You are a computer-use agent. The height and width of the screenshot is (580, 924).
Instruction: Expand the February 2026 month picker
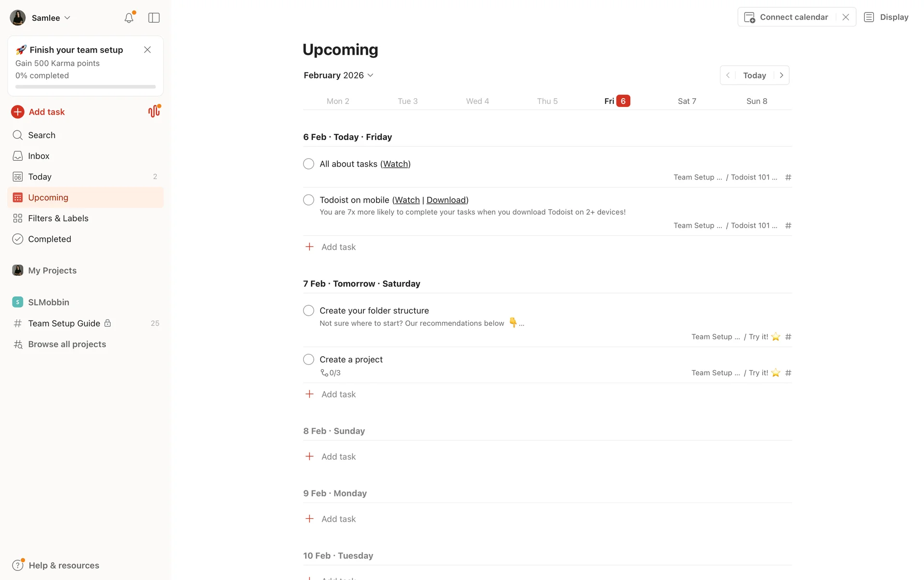tap(338, 75)
